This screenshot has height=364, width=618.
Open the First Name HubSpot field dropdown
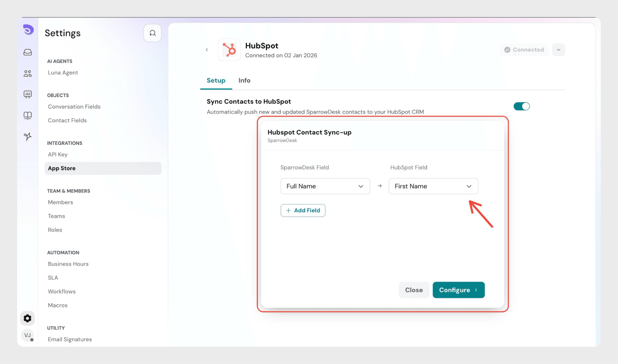433,186
